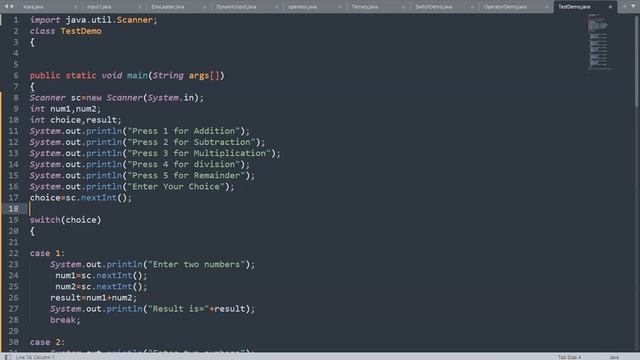Open the Tab Size 4 selector
The height and width of the screenshot is (360, 640).
point(569,357)
